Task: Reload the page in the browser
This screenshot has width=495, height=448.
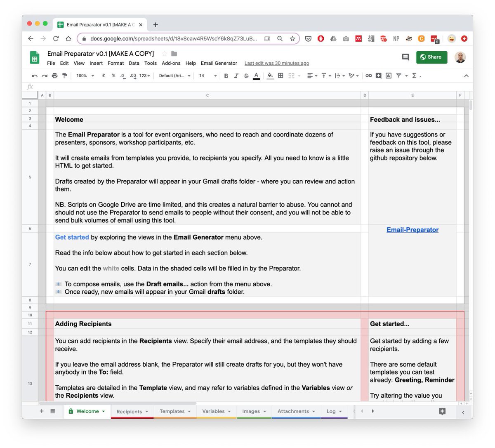Action: (56, 38)
